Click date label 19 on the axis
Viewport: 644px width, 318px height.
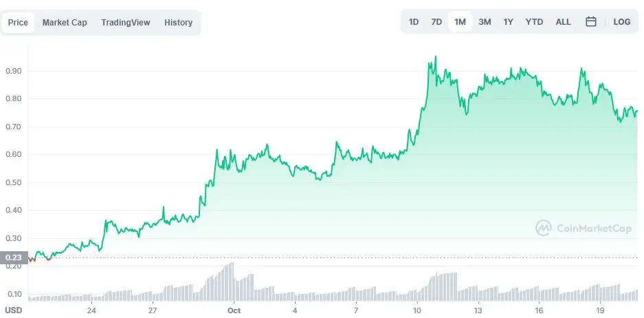click(x=600, y=310)
